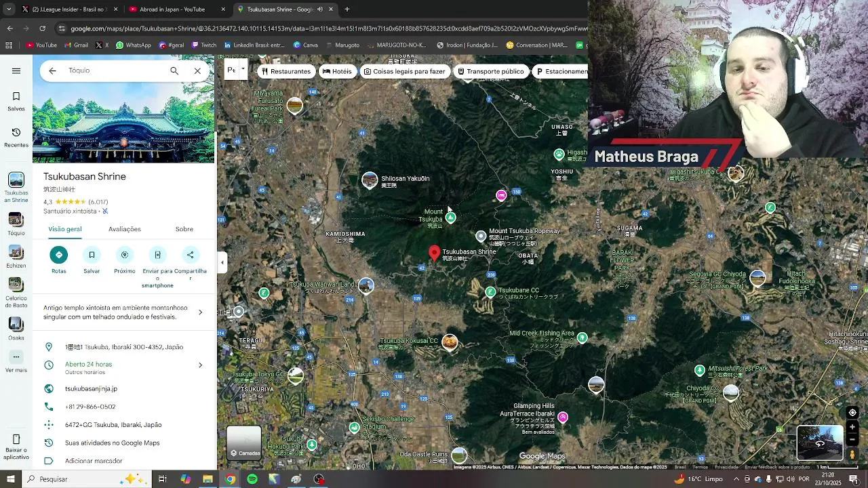Open the YouTube bookmark
The height and width of the screenshot is (488, 868).
[x=41, y=45]
